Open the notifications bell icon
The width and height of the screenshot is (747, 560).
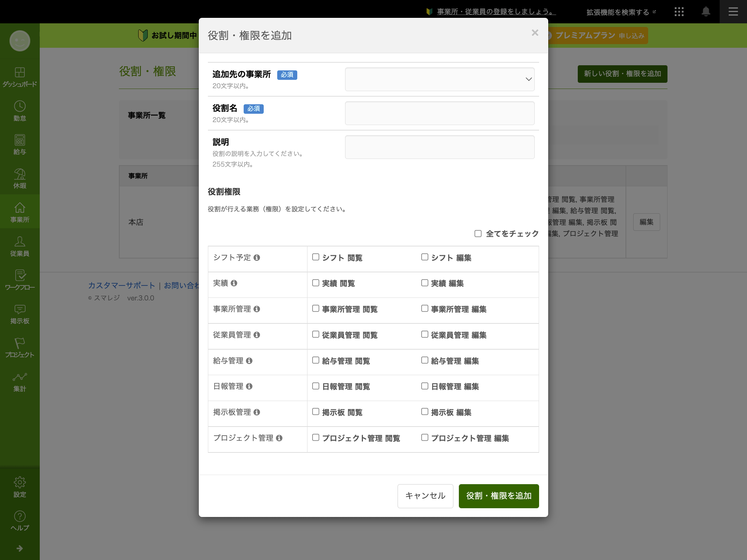tap(706, 12)
